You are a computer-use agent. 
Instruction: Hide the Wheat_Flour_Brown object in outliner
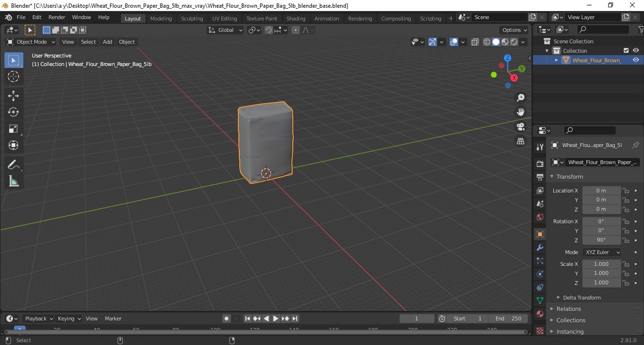pyautogui.click(x=636, y=60)
